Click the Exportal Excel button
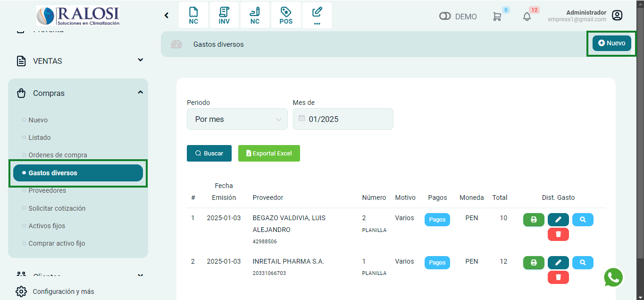The height and width of the screenshot is (300, 644). [x=269, y=154]
